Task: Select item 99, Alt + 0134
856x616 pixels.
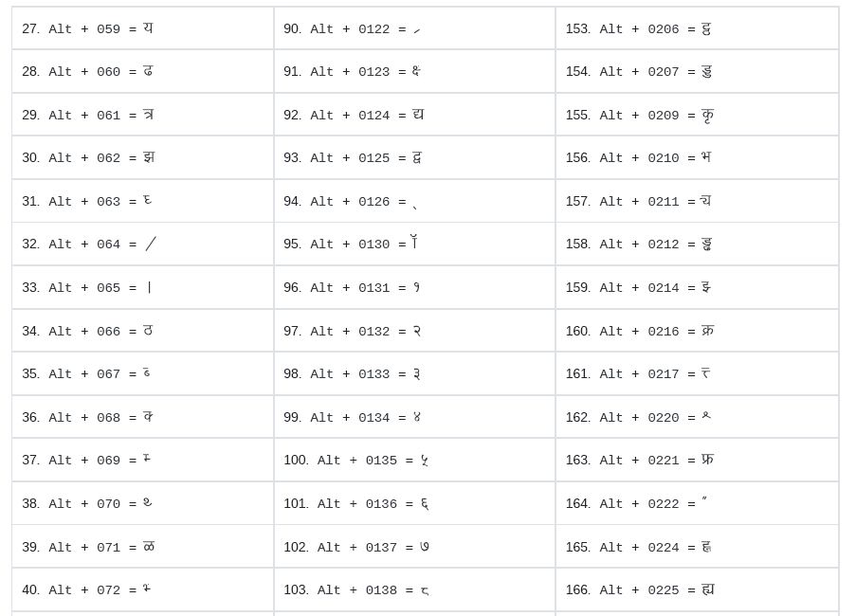Action: [414, 417]
